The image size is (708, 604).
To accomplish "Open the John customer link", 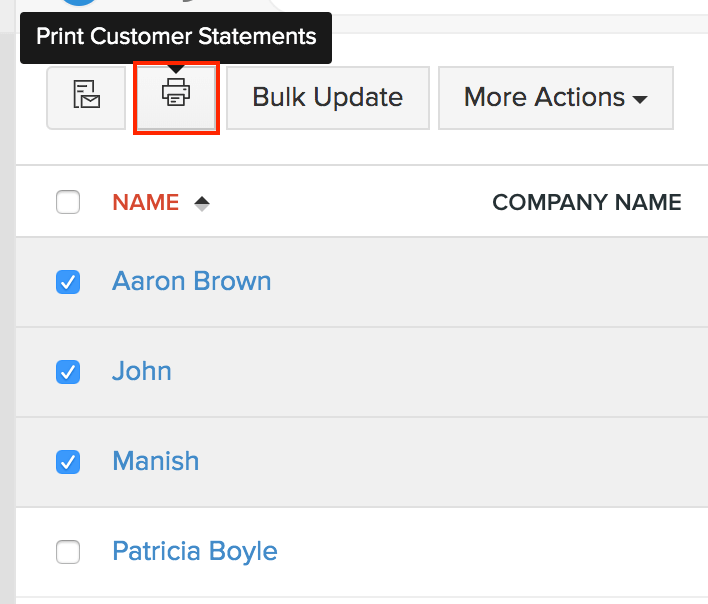I will point(142,371).
